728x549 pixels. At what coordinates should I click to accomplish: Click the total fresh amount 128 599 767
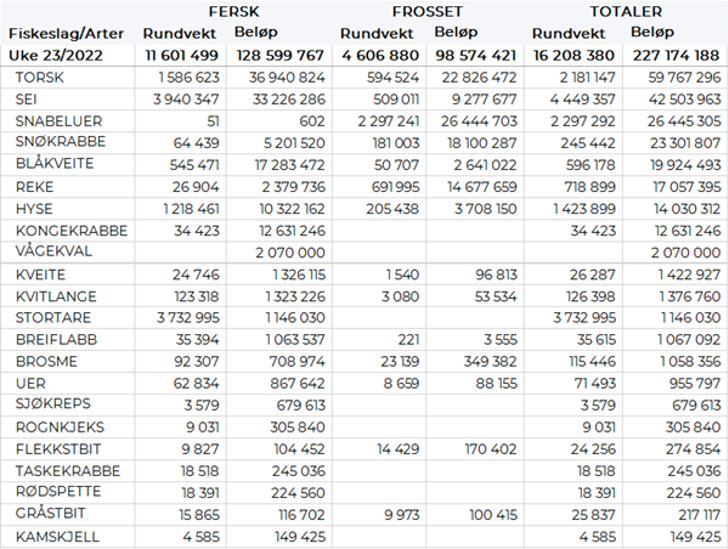click(x=280, y=55)
